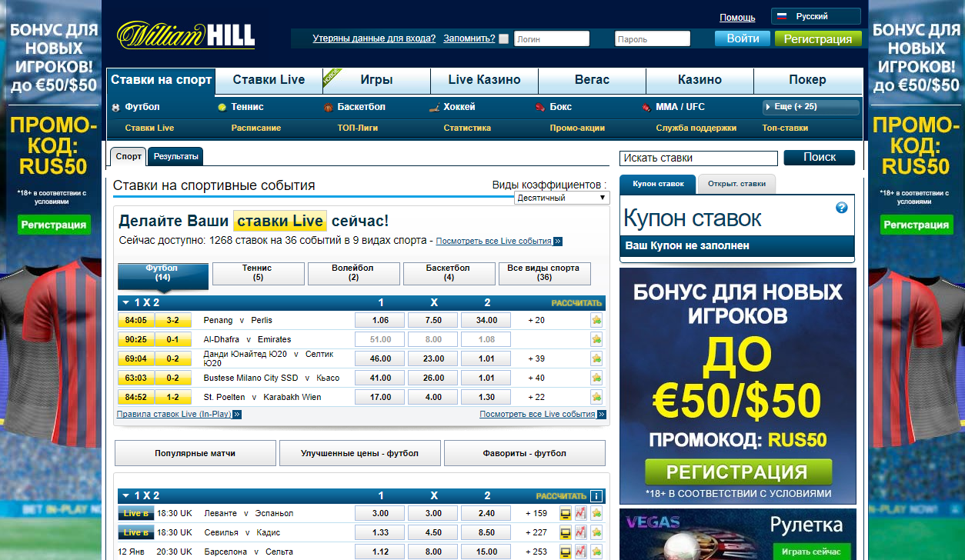965x560 pixels.
Task: Select draw odds 3.00 for Леванте v Эспаньол
Action: [433, 513]
